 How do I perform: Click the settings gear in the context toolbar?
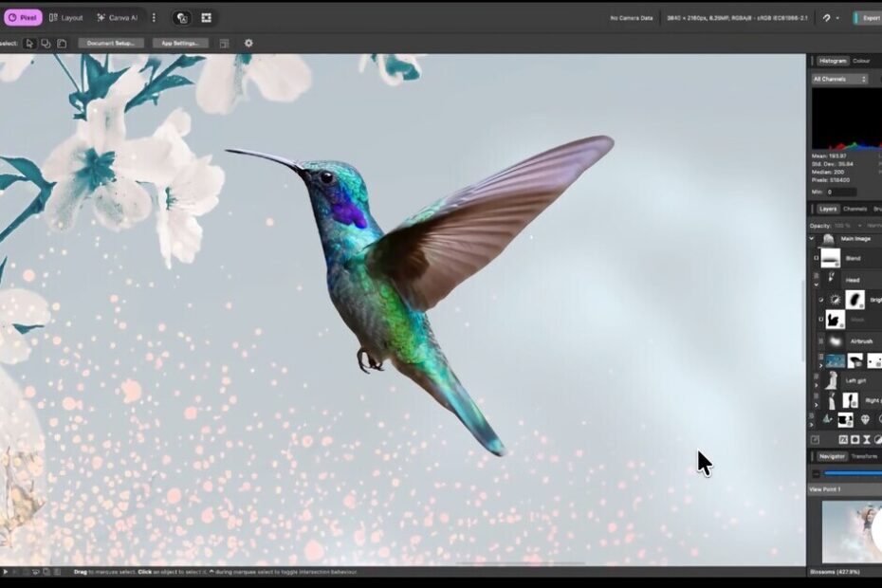(x=248, y=43)
